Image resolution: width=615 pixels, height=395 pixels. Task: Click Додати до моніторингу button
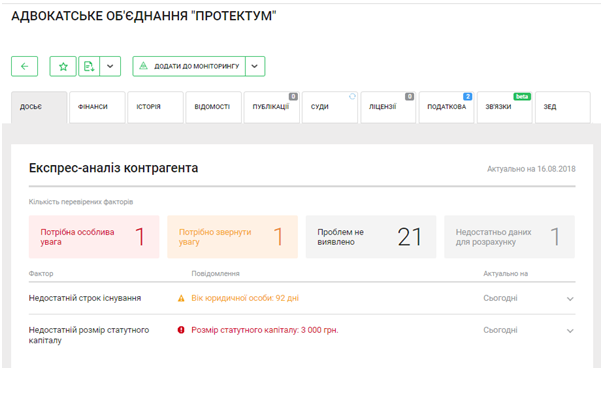click(x=189, y=66)
